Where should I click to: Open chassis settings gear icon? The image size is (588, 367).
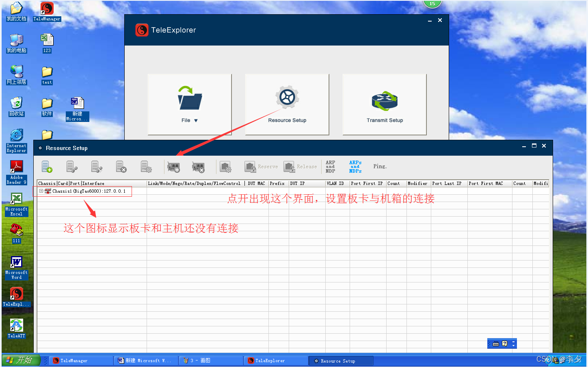click(146, 167)
